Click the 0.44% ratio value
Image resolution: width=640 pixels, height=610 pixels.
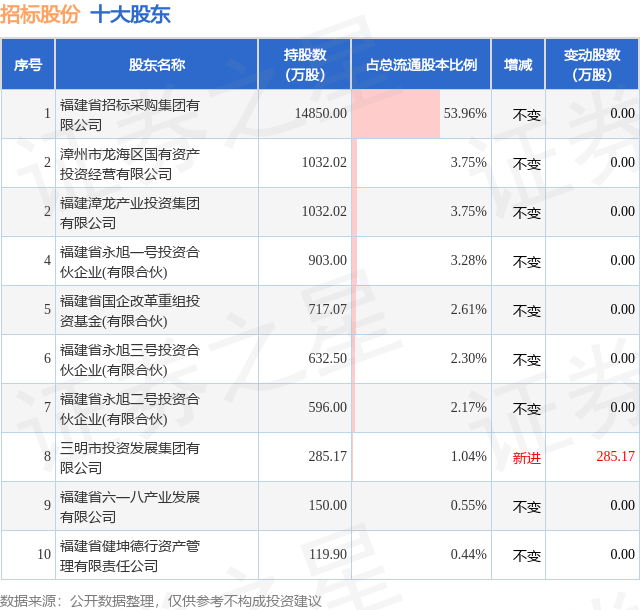(x=469, y=554)
